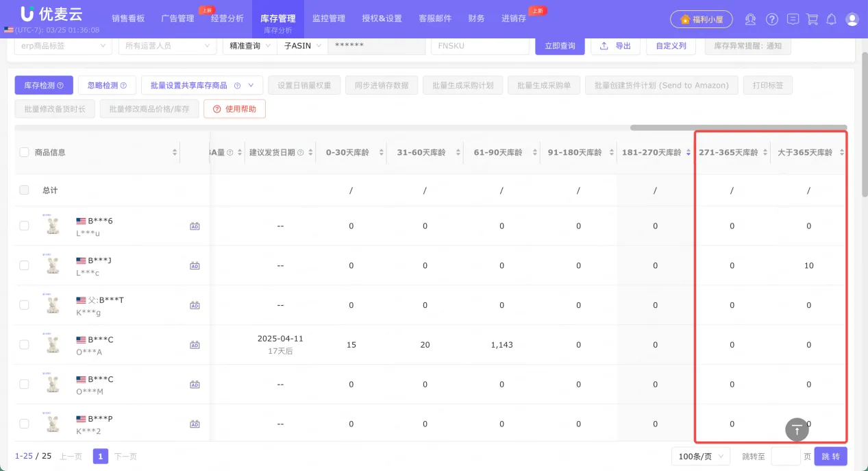Click the 跳转至 page number input
The width and height of the screenshot is (868, 471).
tap(786, 456)
